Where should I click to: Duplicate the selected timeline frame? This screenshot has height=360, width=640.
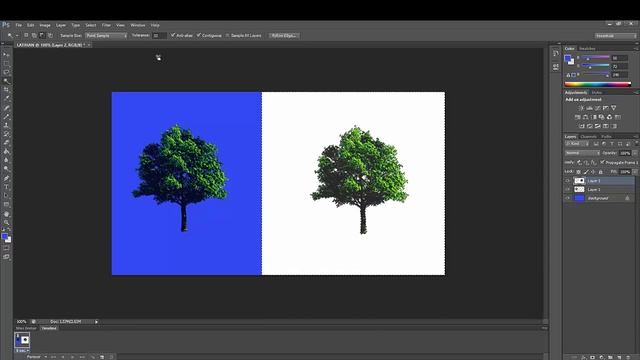pyautogui.click(x=102, y=357)
